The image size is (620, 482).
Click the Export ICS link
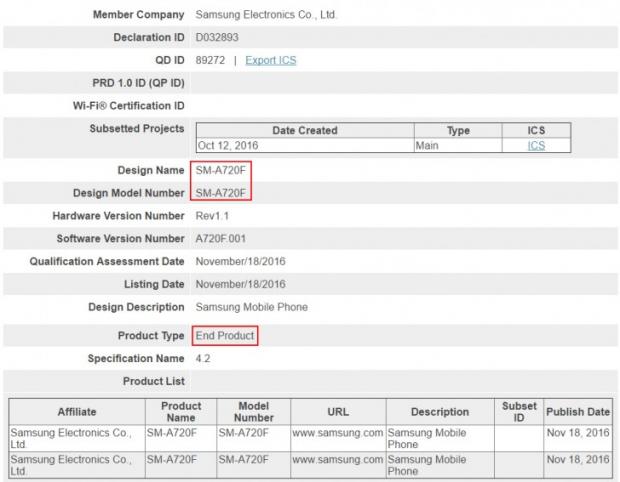tap(270, 60)
